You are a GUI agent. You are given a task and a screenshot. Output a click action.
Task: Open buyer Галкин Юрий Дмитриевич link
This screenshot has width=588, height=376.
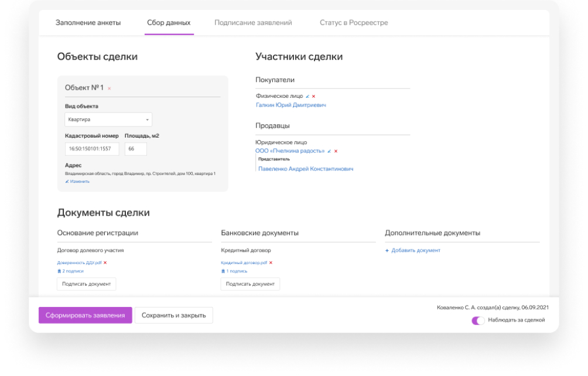click(x=290, y=105)
